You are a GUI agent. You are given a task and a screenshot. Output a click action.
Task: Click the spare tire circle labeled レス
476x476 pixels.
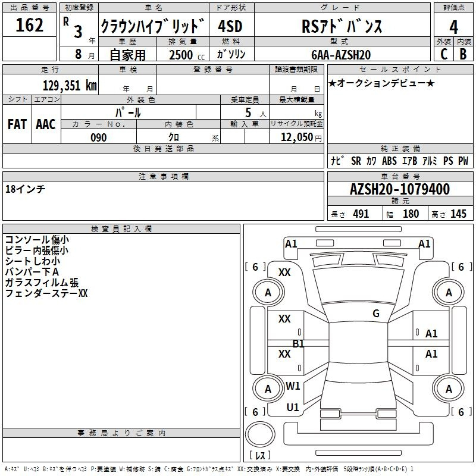(260, 439)
